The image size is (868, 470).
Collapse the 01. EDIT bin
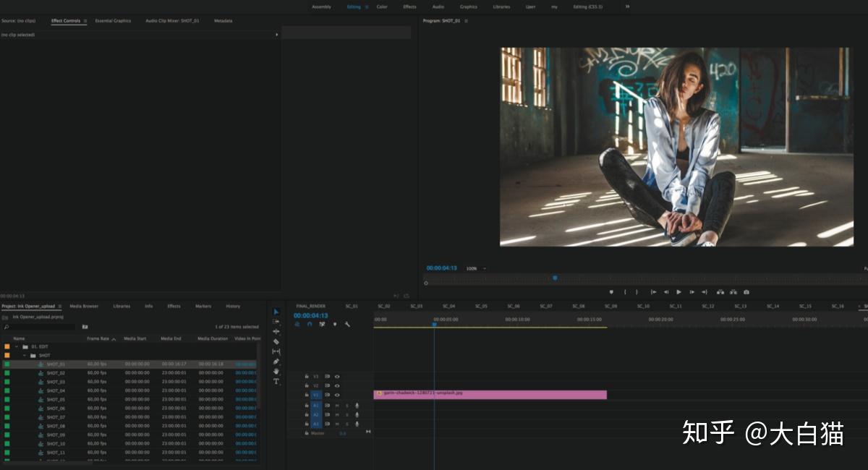pos(16,346)
